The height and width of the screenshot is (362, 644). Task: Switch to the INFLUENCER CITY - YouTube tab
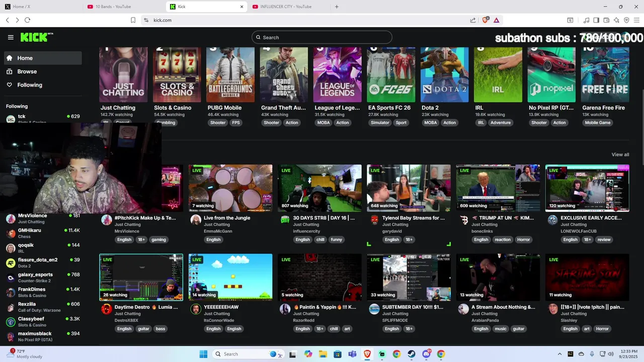click(288, 7)
